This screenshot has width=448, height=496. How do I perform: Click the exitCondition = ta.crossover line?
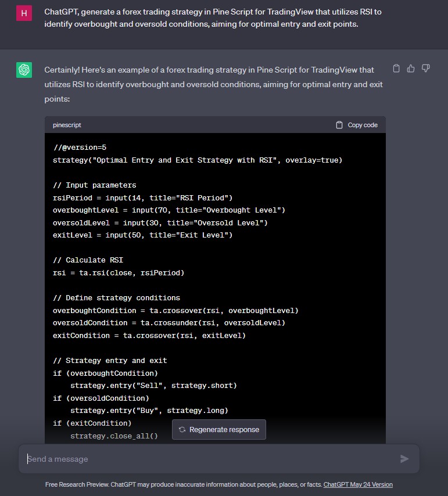(x=149, y=335)
